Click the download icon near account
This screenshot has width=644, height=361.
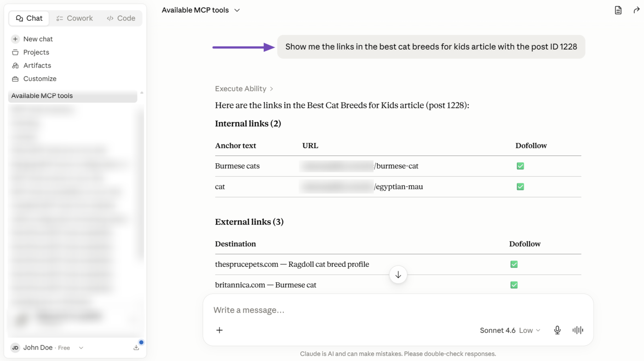click(136, 348)
